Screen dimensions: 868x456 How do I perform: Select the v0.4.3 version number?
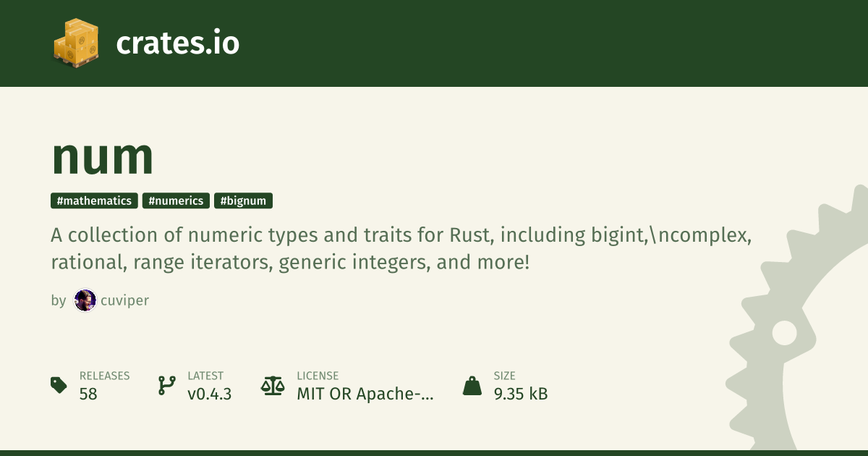210,394
